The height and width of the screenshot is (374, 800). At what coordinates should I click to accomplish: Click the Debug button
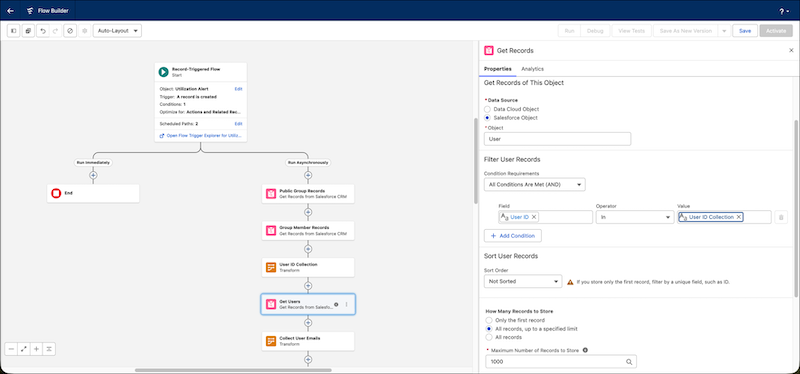[x=595, y=31]
